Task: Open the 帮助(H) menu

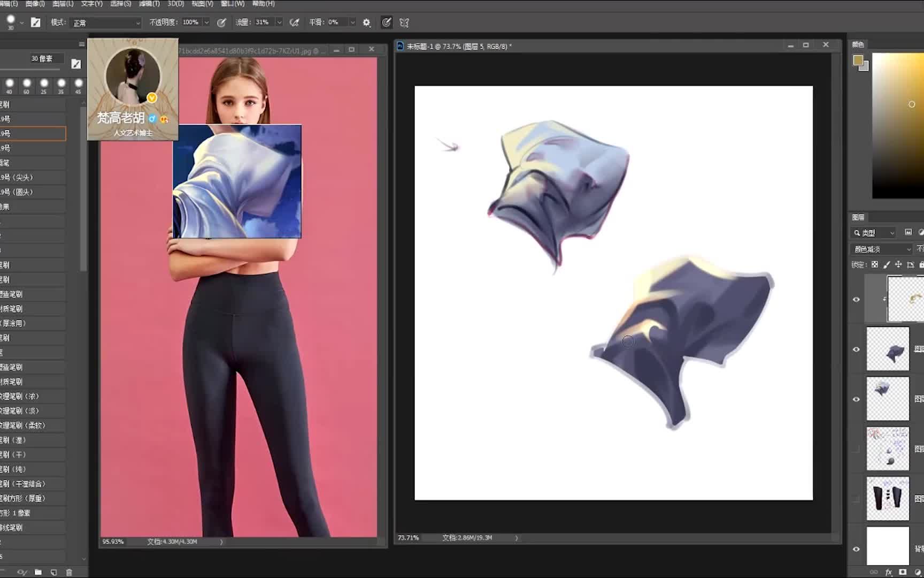Action: (x=263, y=4)
